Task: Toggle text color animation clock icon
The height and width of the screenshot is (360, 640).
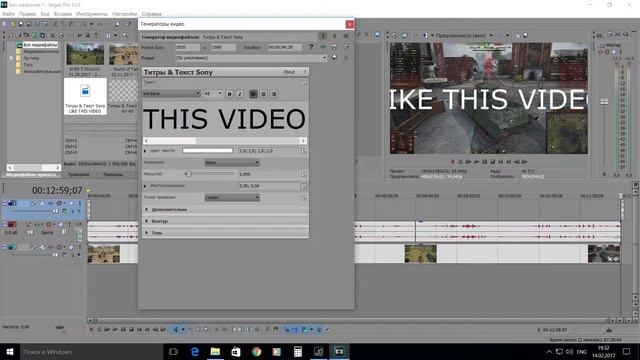Action: click(304, 151)
